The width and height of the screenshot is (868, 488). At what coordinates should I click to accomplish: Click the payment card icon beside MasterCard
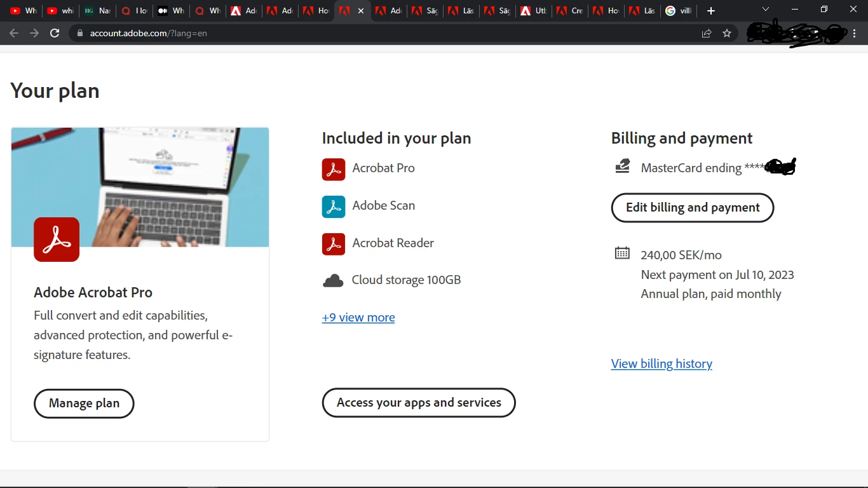[622, 166]
